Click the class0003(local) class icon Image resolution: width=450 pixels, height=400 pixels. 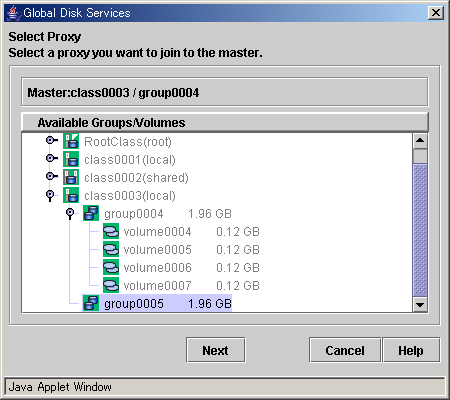point(71,195)
